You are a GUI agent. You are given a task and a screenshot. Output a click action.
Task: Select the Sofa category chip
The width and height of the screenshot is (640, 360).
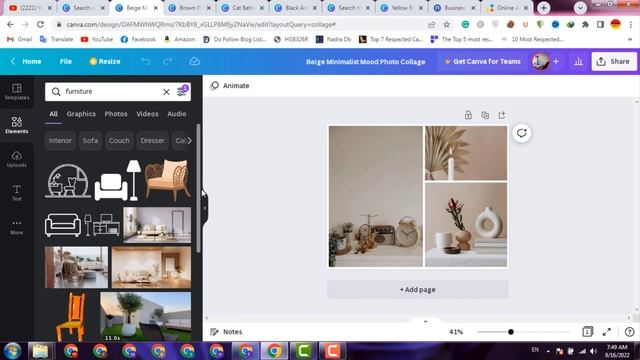click(x=90, y=140)
